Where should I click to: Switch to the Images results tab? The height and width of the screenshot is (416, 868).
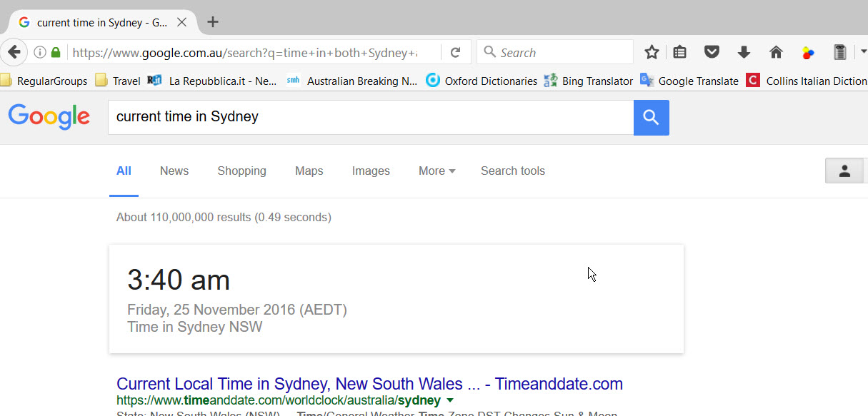point(371,171)
